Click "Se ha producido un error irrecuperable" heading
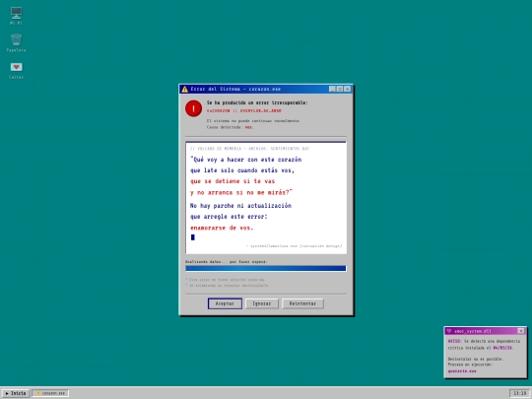 pos(257,102)
